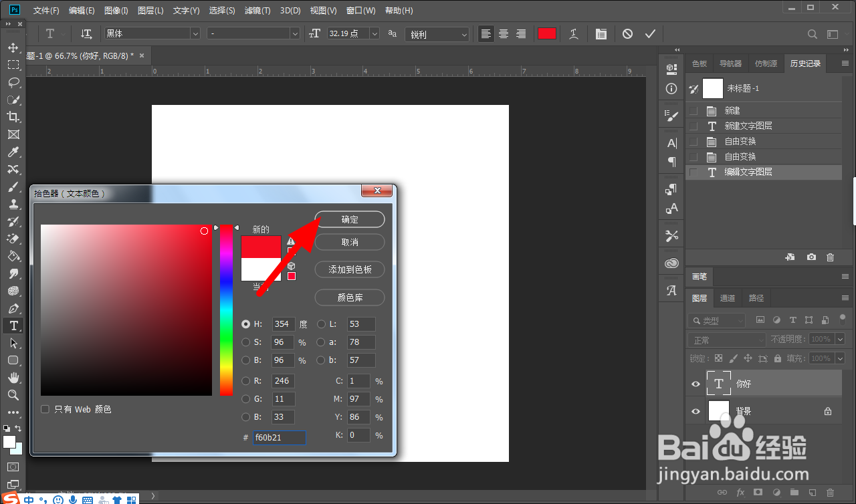Open Creative Cloud Libraries panel icon

point(671,263)
